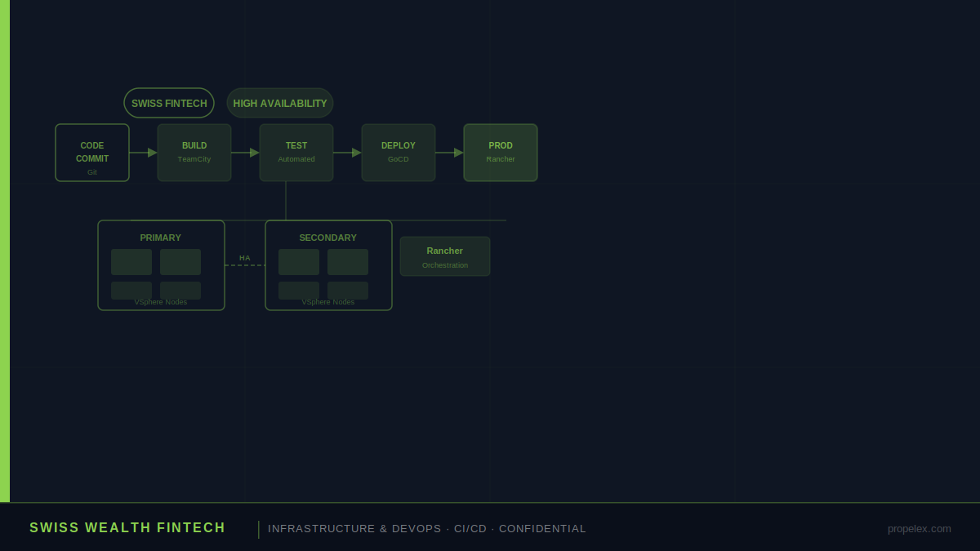Image resolution: width=980 pixels, height=551 pixels.
Task: Select the SECONDARY cluster title
Action: pos(328,238)
